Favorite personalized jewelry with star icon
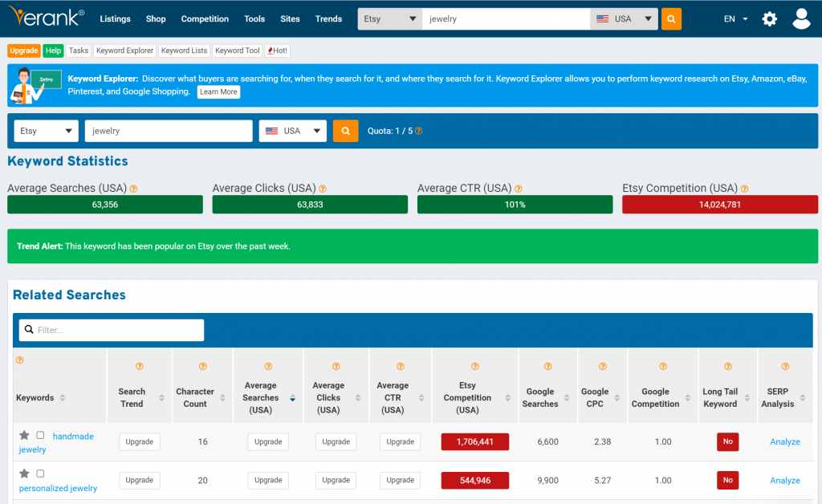822x504 pixels. coord(24,474)
